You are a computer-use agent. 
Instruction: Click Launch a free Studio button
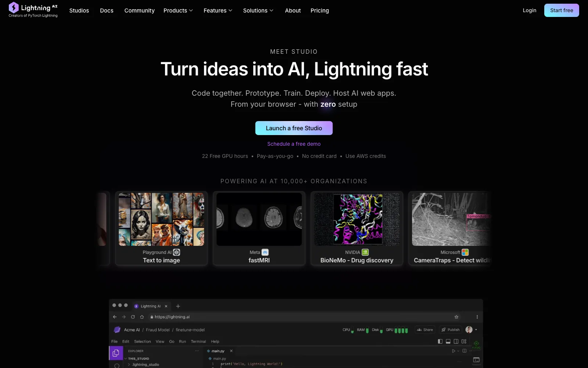click(x=294, y=128)
